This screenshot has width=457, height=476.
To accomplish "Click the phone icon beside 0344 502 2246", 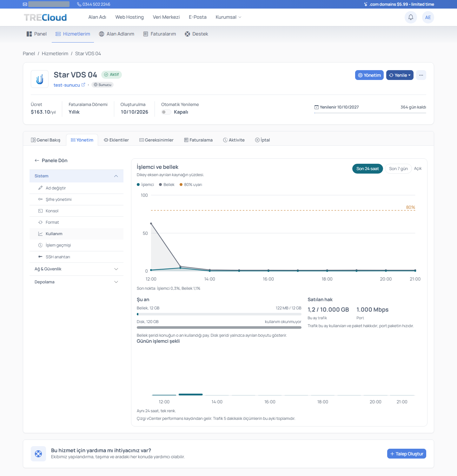I will click(79, 4).
